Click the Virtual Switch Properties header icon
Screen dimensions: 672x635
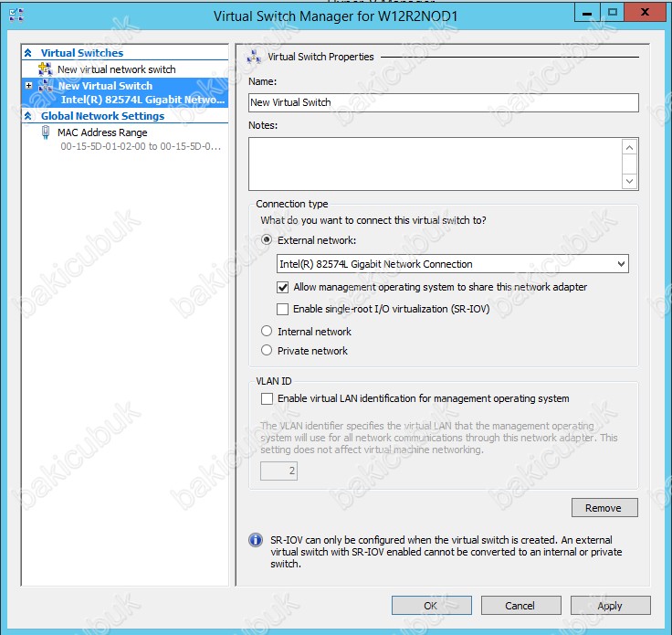pyautogui.click(x=255, y=57)
